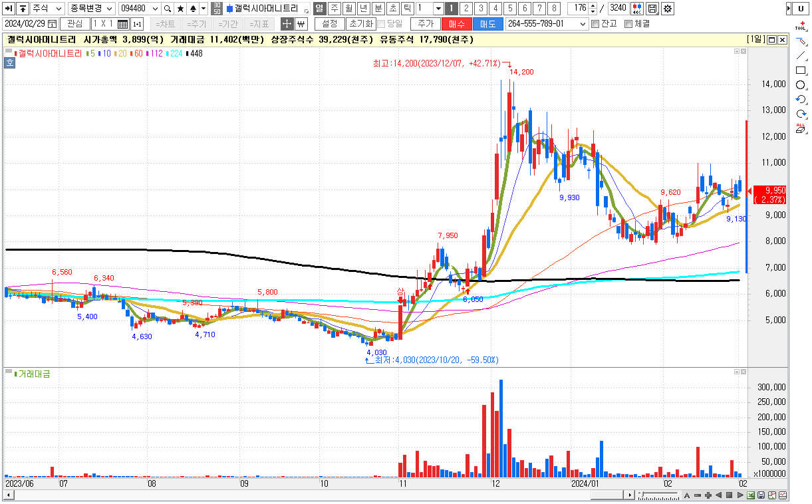Select the 초 second period toggle
This screenshot has width=812, height=504.
coord(393,9)
